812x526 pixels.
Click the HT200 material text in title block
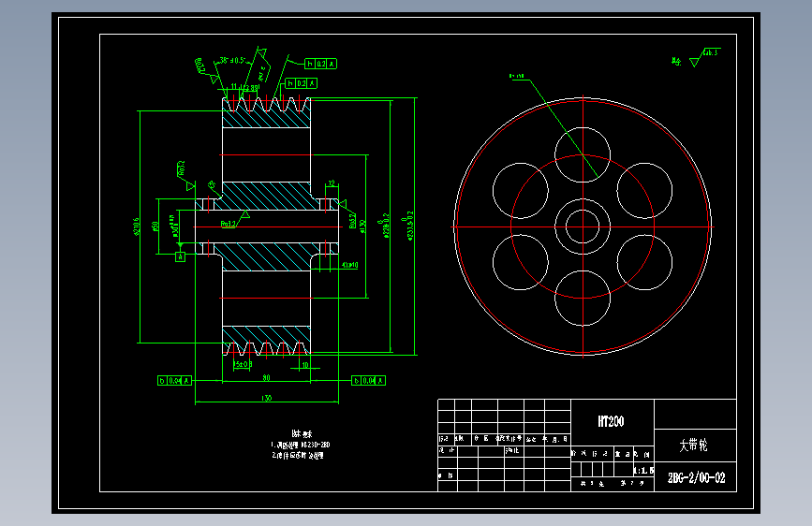611,421
